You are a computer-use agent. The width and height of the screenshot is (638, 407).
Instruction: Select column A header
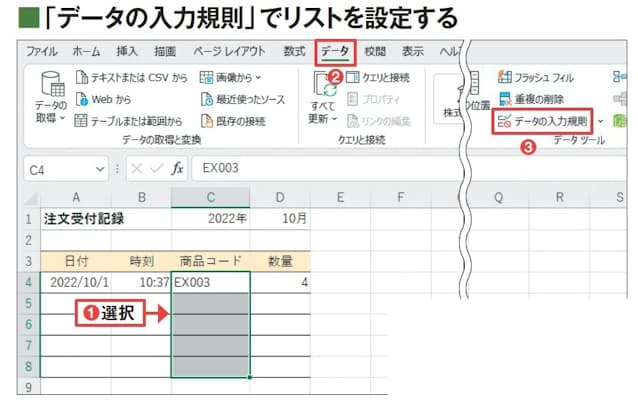coord(76,198)
